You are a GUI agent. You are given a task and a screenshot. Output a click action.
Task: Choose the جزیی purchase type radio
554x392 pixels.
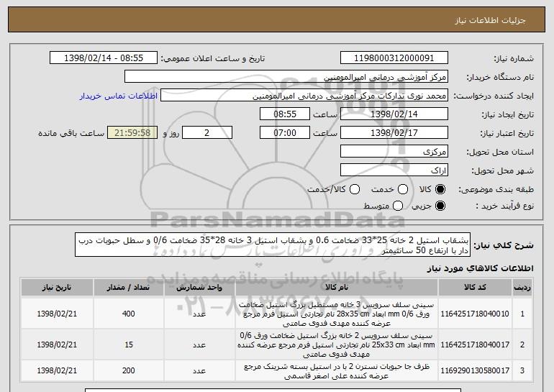(440, 206)
